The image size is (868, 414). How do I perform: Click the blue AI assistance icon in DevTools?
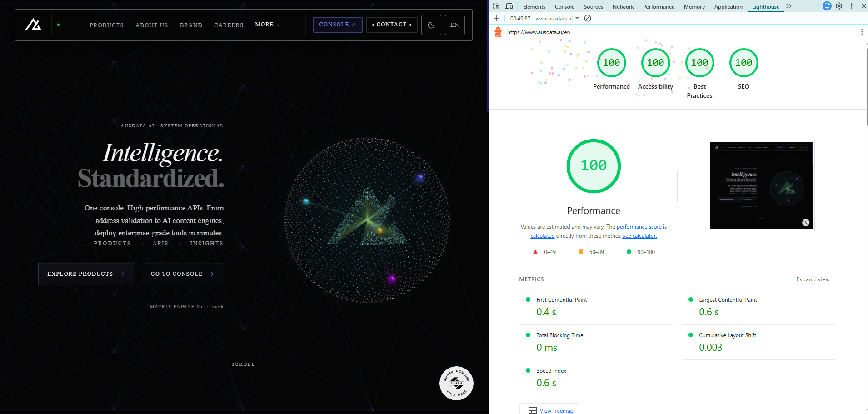[x=827, y=6]
